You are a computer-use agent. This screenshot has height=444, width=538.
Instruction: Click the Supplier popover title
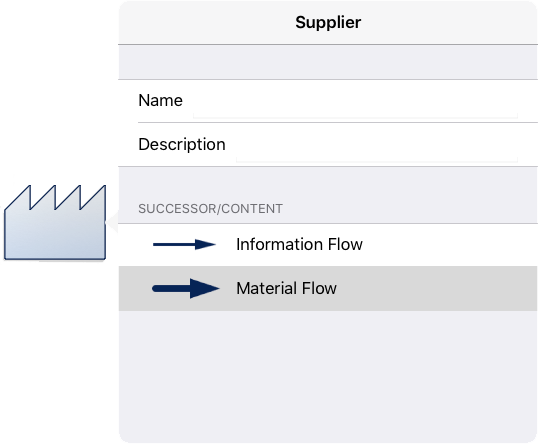(x=328, y=23)
